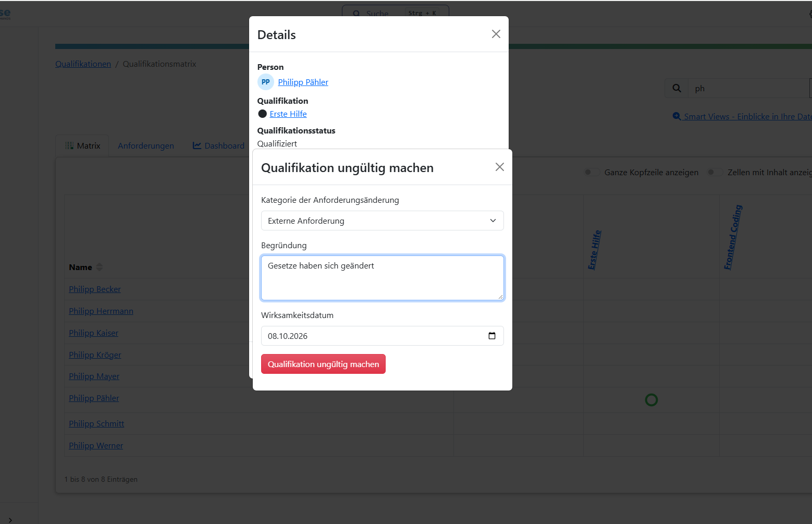Open Philipp Kaiser in the matrix
The image size is (812, 524).
coord(93,333)
